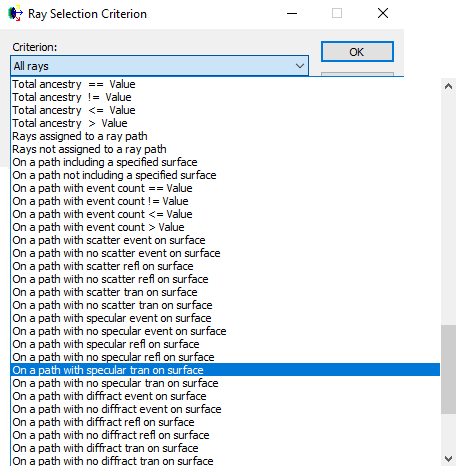
Task: Click the list scrollbar down arrow
Action: pos(448,458)
